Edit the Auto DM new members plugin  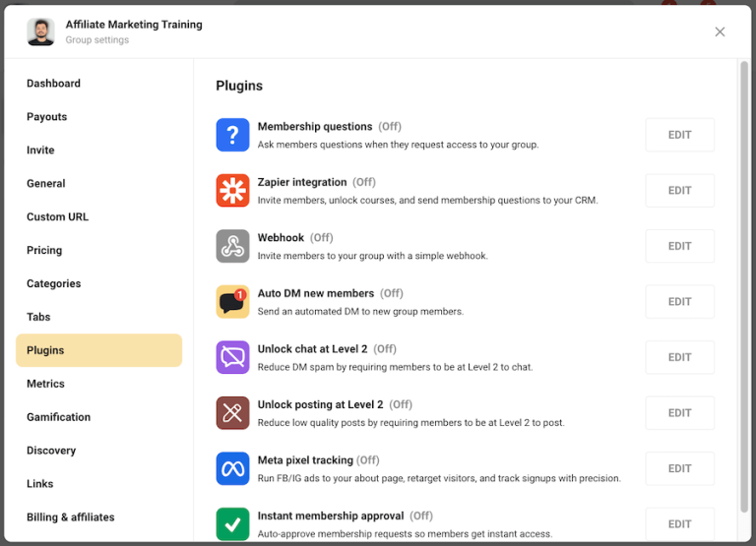point(679,302)
